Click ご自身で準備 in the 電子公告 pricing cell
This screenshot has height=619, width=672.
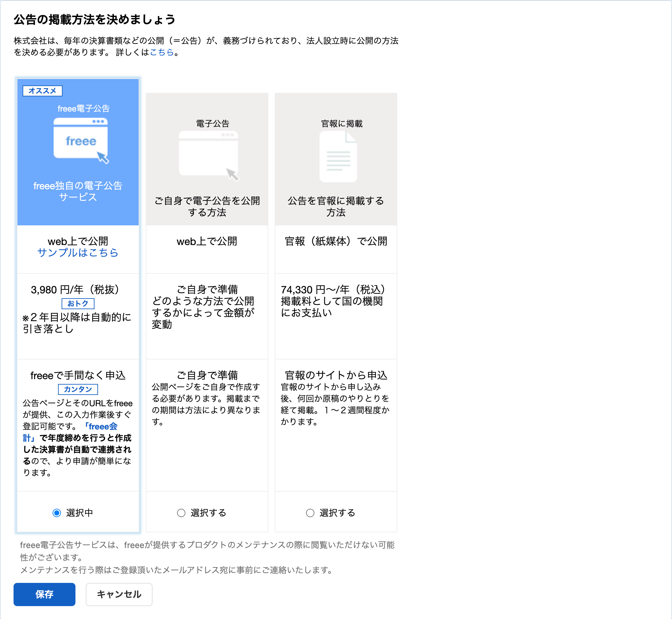coord(207,290)
